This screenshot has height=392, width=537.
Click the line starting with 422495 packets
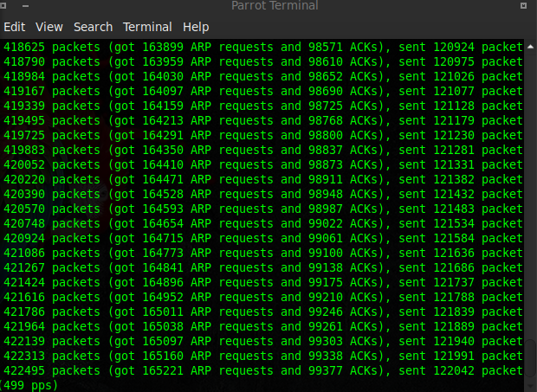pos(263,370)
